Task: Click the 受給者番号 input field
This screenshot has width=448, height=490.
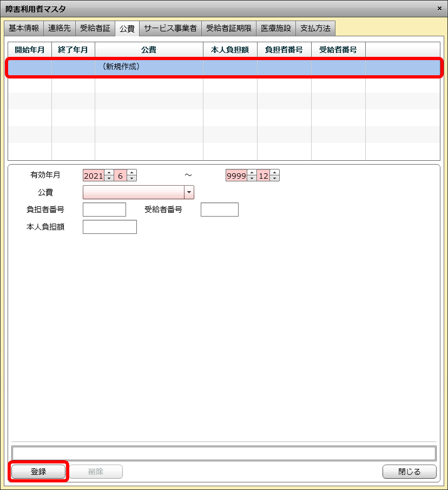Action: click(x=219, y=210)
